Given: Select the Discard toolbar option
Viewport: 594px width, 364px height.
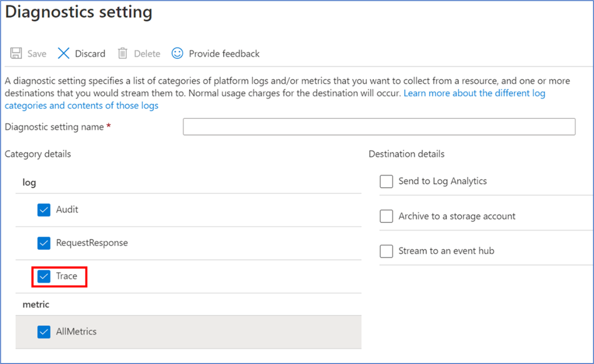Looking at the screenshot, I should tap(90, 53).
